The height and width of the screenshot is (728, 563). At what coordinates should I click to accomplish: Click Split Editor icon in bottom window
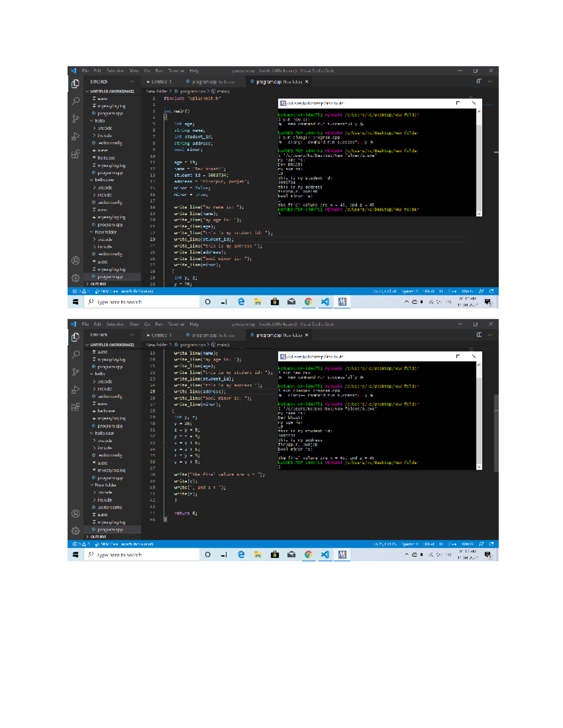point(479,335)
